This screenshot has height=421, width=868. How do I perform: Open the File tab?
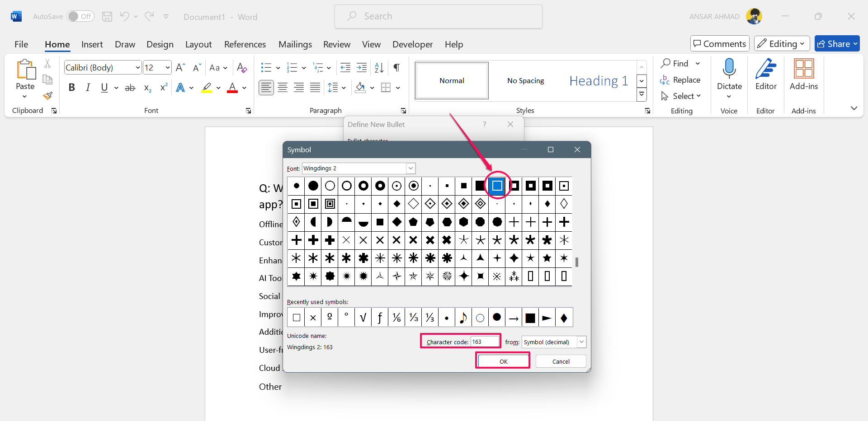coord(21,44)
